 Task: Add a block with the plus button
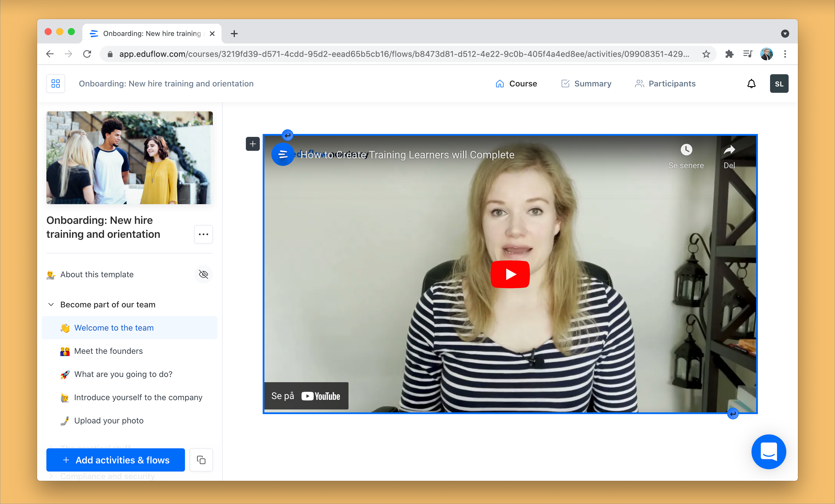tap(253, 144)
